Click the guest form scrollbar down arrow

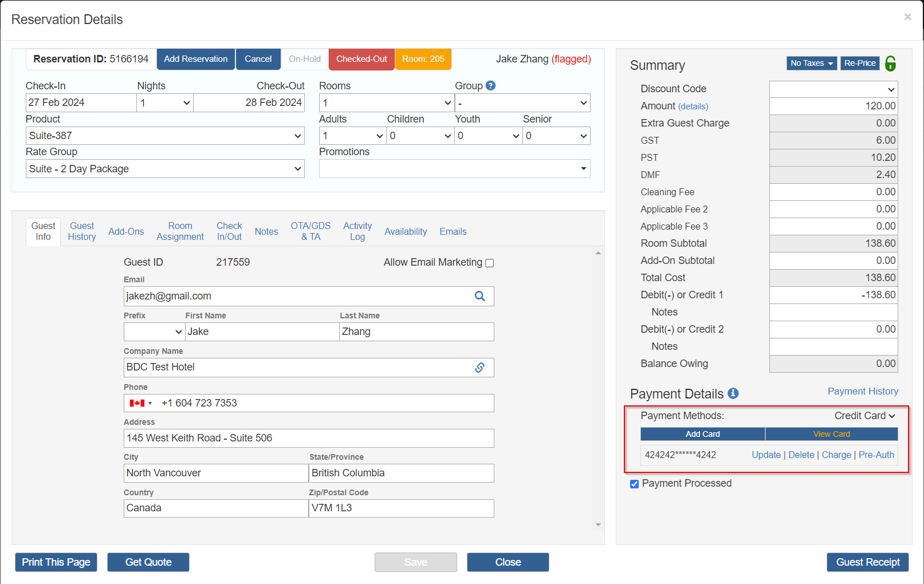click(598, 524)
